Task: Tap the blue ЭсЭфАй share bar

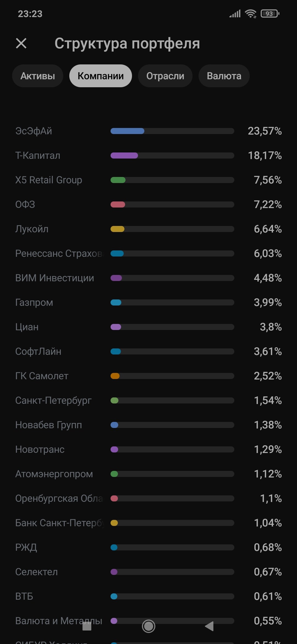Action: pos(128,131)
